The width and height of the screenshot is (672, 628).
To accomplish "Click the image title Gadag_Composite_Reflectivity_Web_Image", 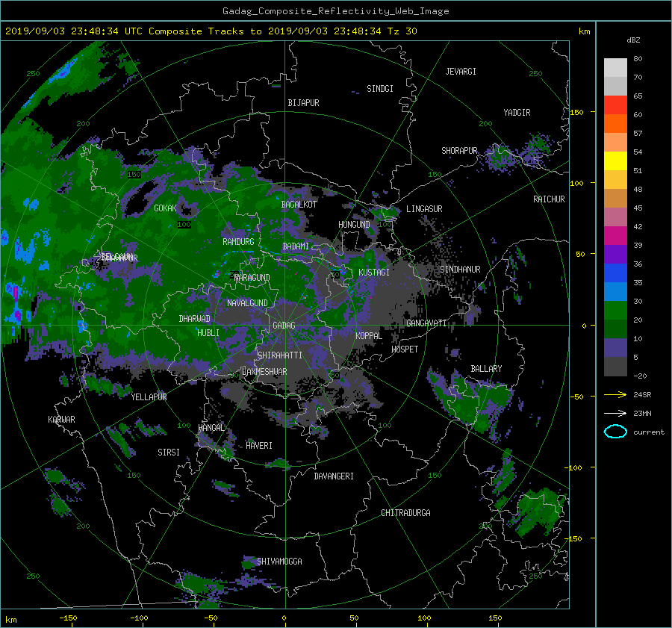I will (x=335, y=11).
